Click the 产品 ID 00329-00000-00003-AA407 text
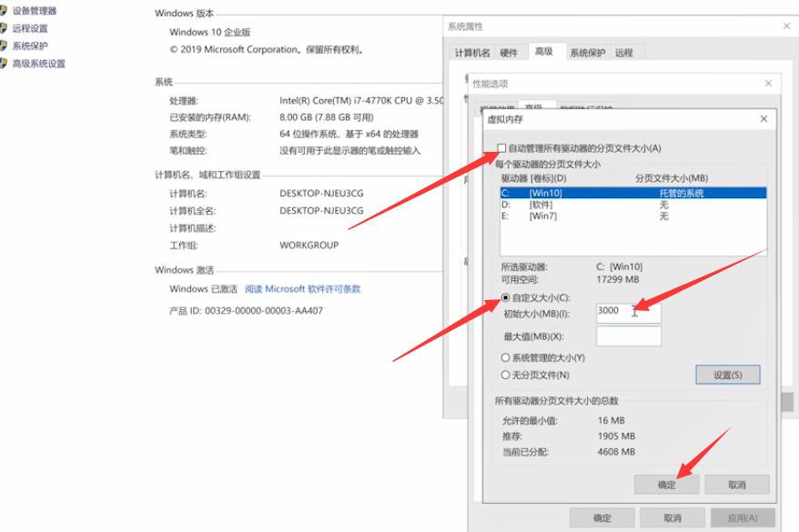This screenshot has height=532, width=799. tap(246, 310)
